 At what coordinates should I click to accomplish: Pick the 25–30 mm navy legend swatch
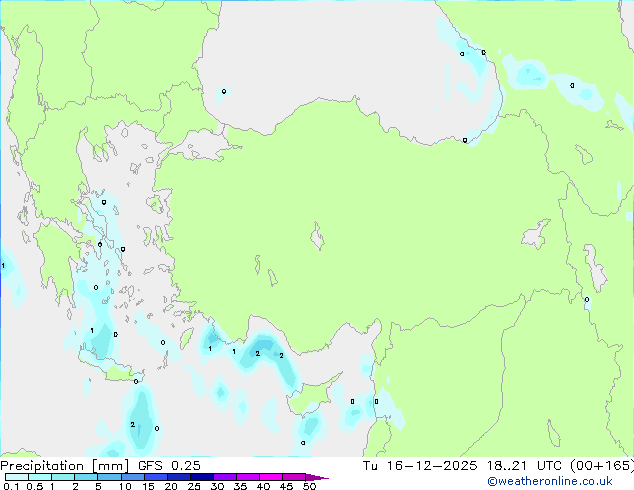point(202,477)
